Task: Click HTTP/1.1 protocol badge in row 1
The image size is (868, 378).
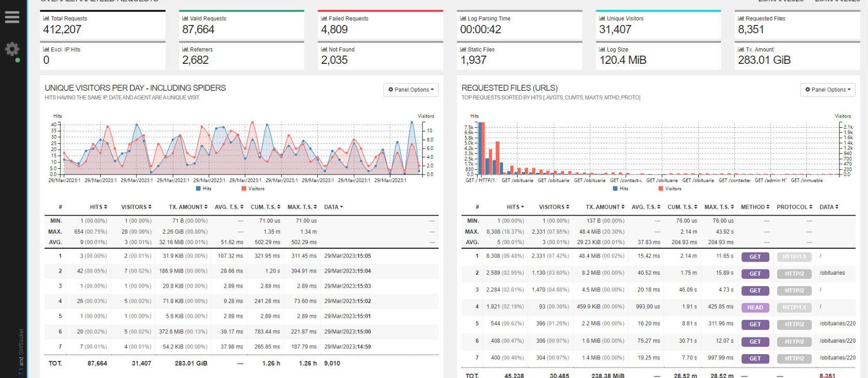Action: [794, 256]
